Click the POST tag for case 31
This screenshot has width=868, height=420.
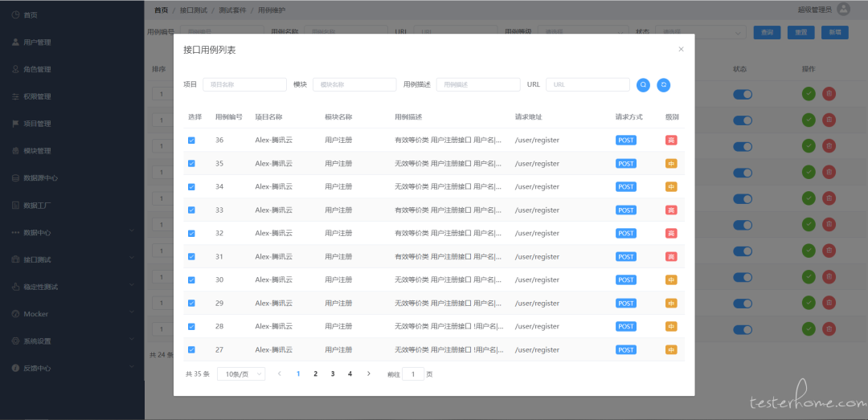[625, 257]
